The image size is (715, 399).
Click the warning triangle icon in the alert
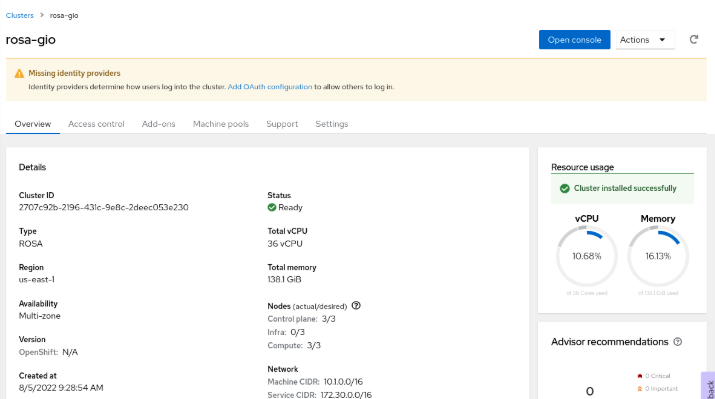pos(19,73)
